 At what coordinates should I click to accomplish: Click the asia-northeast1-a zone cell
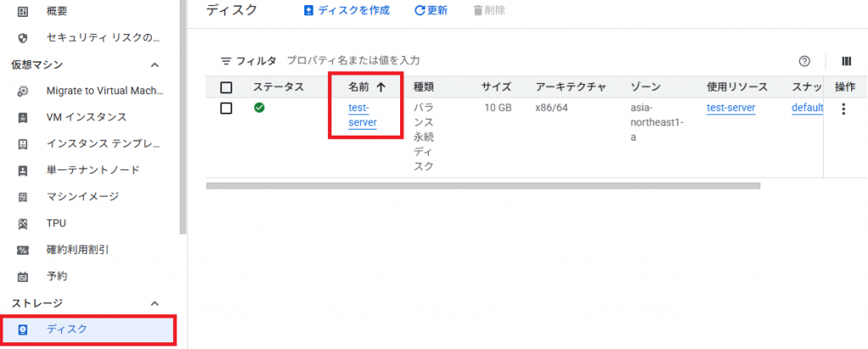tap(658, 123)
